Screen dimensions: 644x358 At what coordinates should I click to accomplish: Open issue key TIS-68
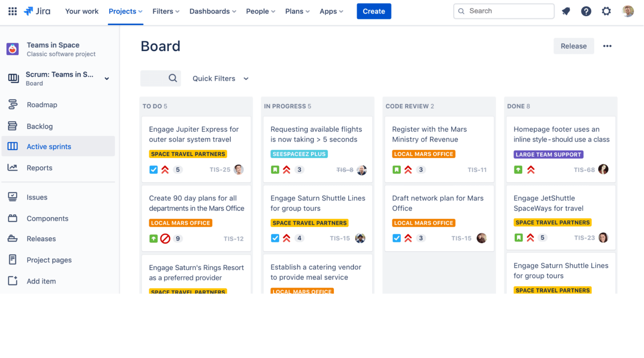(x=584, y=170)
